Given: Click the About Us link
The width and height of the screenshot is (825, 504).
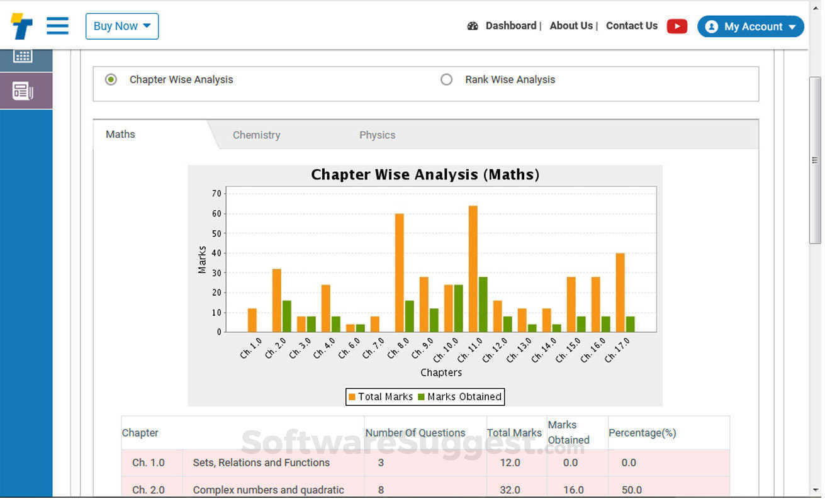Looking at the screenshot, I should (570, 26).
